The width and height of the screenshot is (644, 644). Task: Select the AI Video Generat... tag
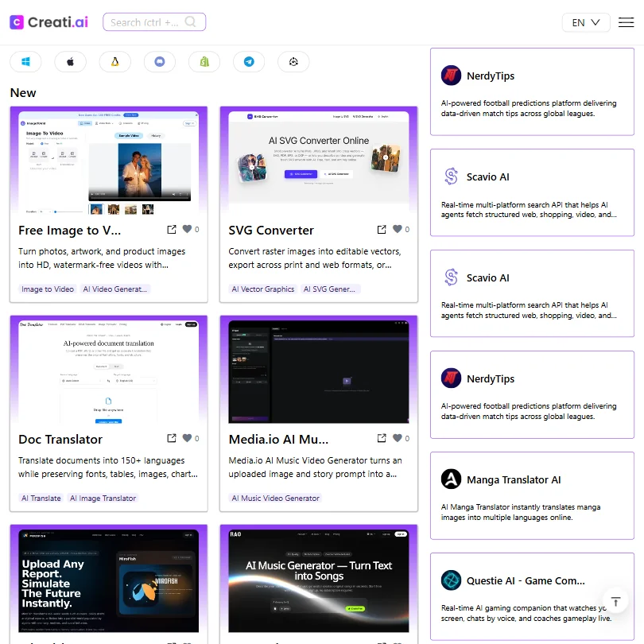[115, 289]
